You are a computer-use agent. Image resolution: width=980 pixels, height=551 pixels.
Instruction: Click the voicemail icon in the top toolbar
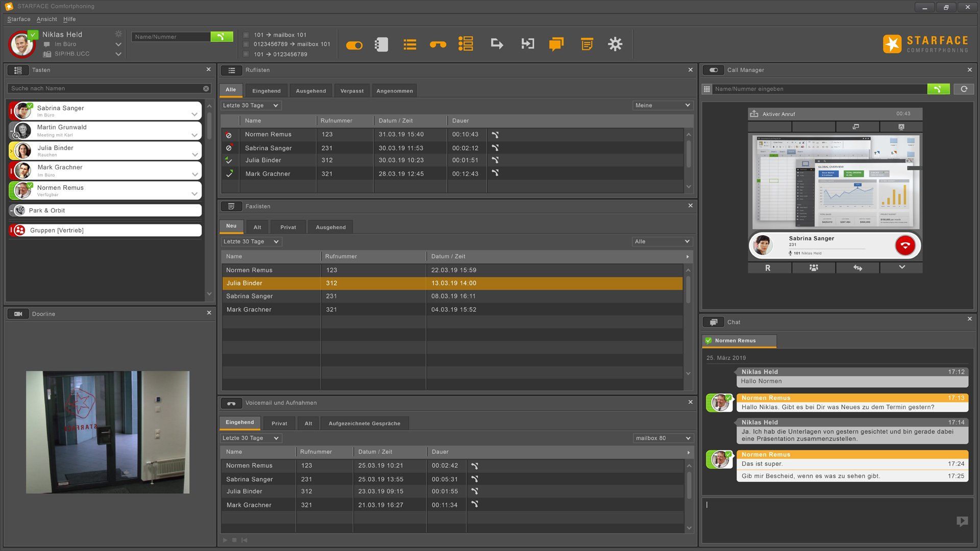(437, 44)
